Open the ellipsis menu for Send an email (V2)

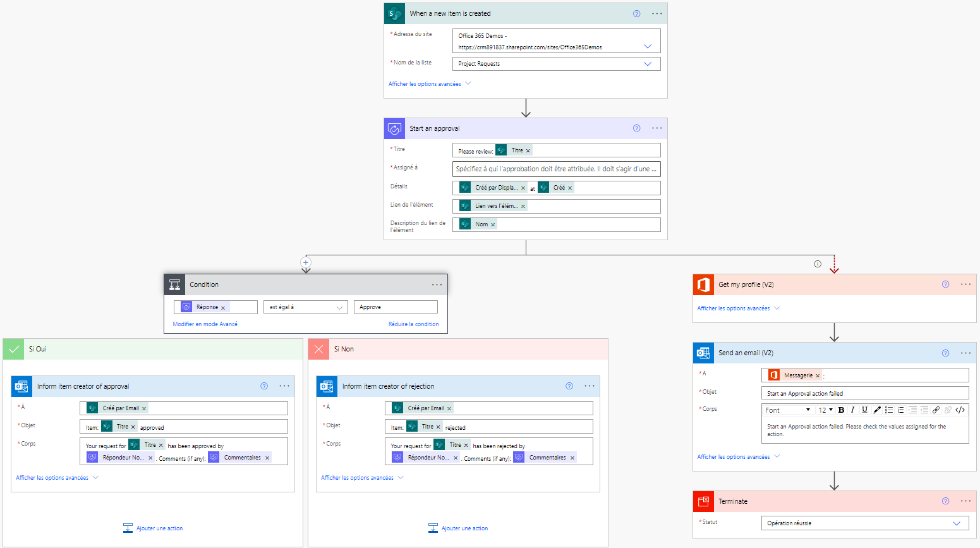966,353
